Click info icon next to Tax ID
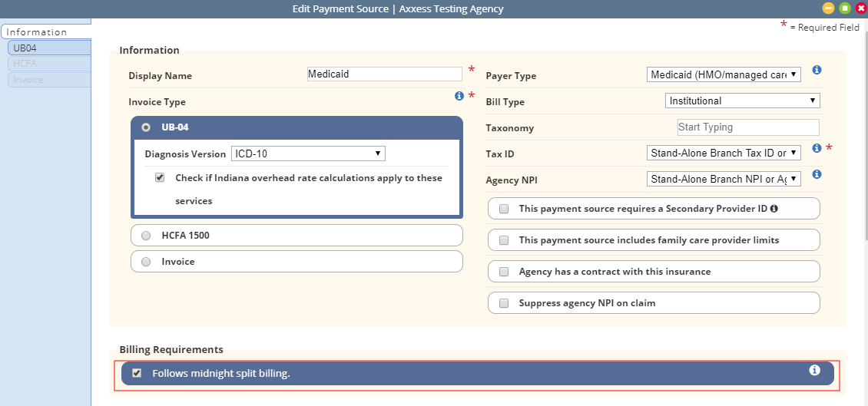 [817, 148]
